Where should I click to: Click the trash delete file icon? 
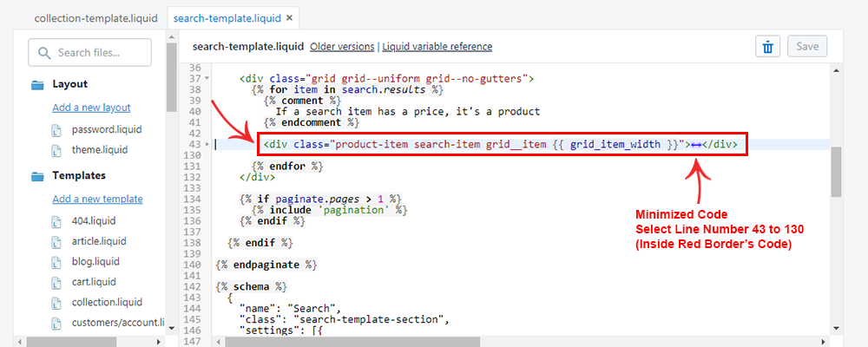tap(767, 47)
